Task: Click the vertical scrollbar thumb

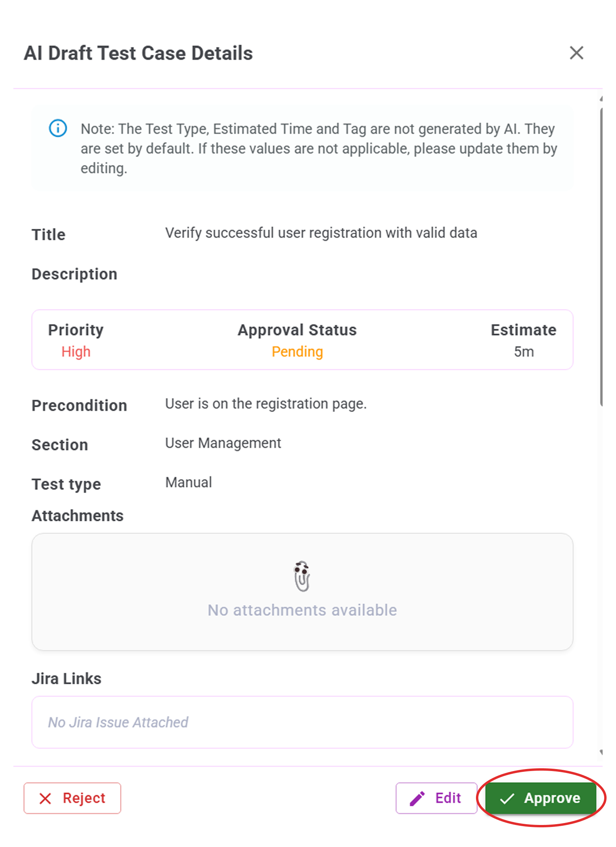Action: click(x=601, y=256)
